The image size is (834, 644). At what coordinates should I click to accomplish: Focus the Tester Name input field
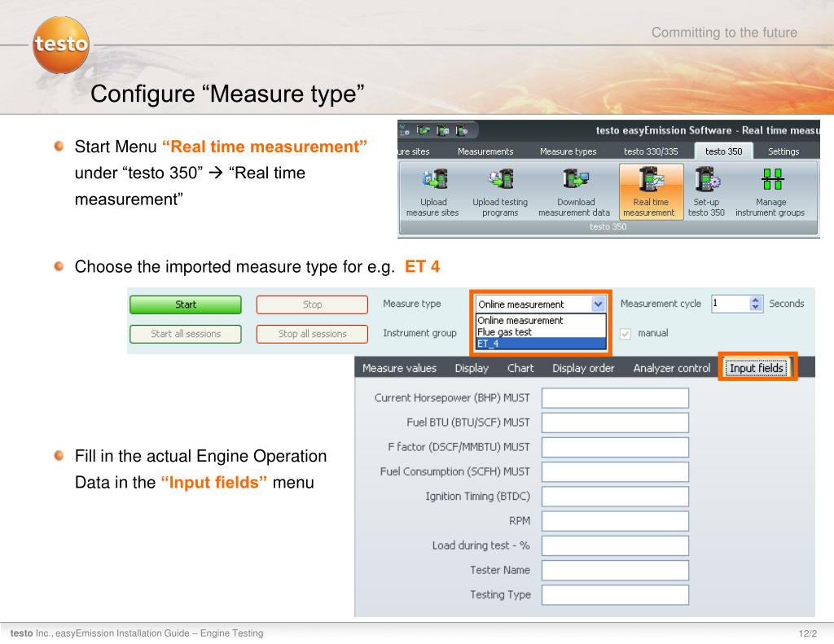click(x=615, y=570)
